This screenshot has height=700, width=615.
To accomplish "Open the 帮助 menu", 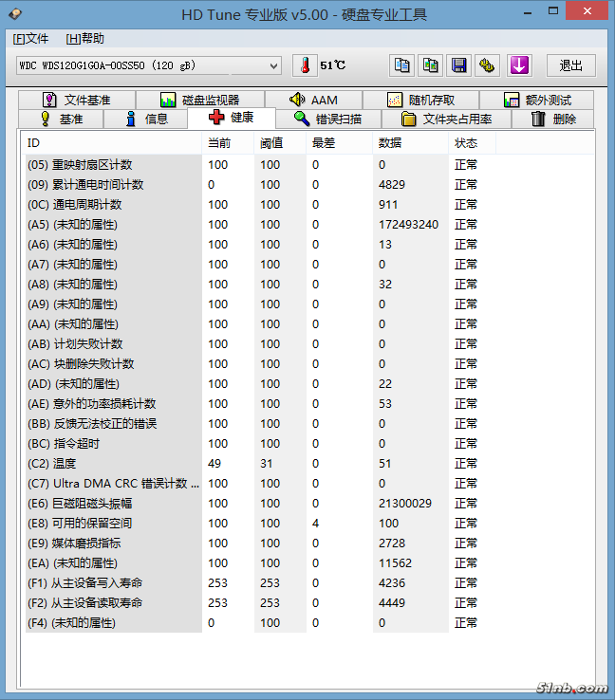I will point(84,39).
